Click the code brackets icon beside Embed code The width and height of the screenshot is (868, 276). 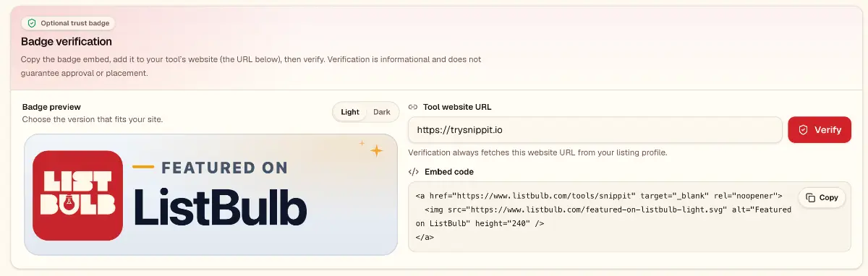pyautogui.click(x=413, y=172)
